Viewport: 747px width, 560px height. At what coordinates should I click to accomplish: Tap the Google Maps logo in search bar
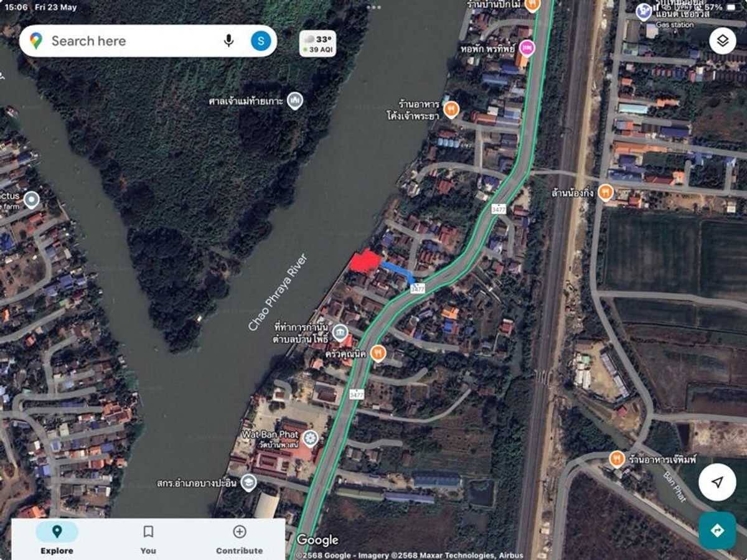[x=36, y=41]
